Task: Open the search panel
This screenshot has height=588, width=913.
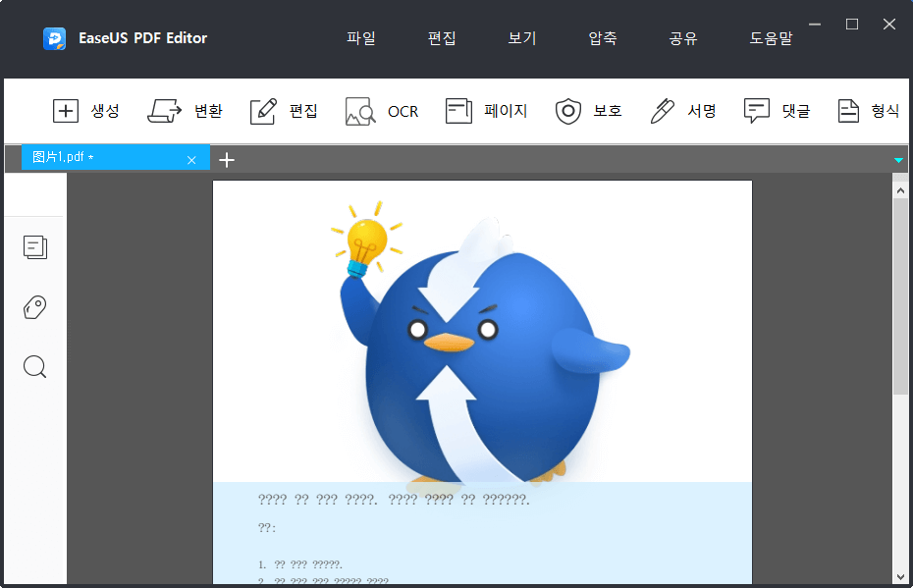Action: click(x=34, y=366)
